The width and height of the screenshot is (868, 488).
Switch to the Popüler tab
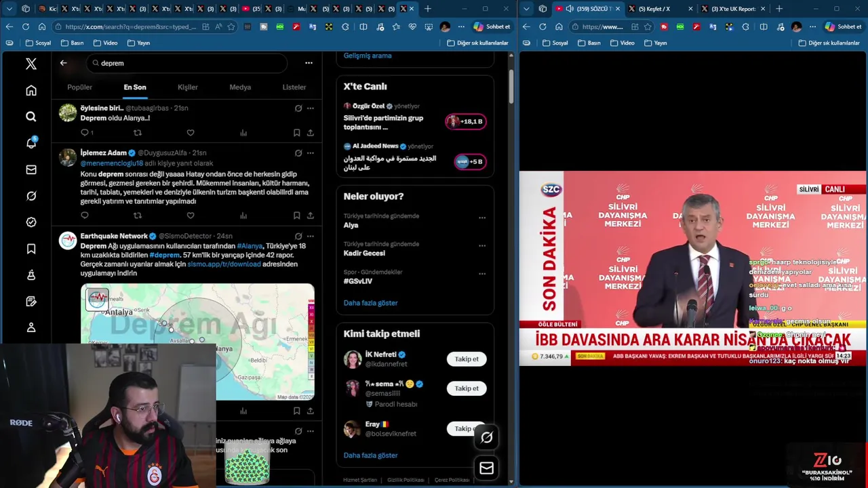coord(80,87)
